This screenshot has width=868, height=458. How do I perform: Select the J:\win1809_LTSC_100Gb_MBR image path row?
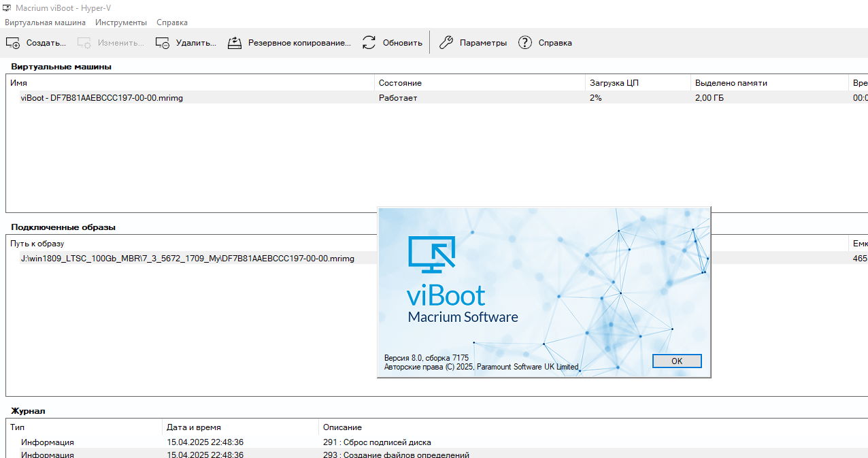[x=188, y=259]
